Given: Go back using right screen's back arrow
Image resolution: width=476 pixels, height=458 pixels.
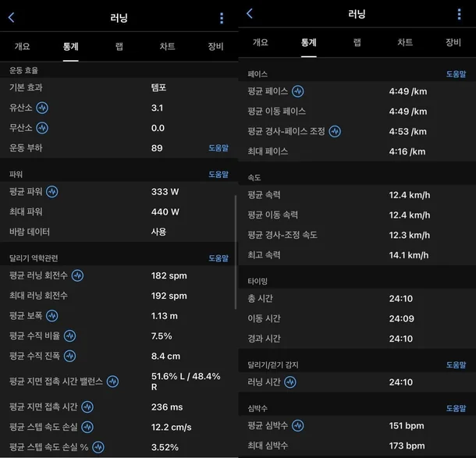Looking at the screenshot, I should [x=250, y=13].
